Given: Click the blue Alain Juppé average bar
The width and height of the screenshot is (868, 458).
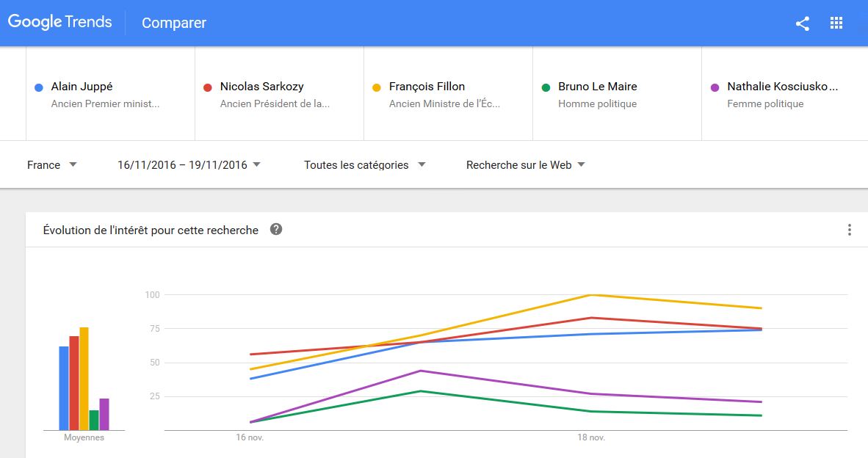Looking at the screenshot, I should coord(64,388).
